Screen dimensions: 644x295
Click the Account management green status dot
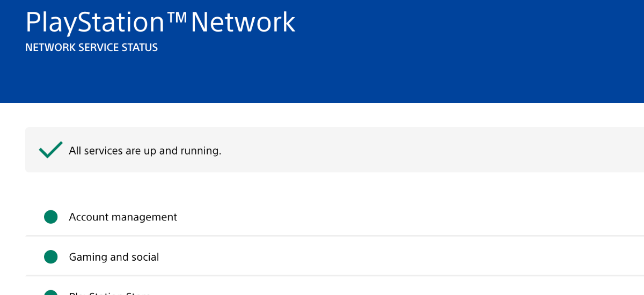point(50,217)
